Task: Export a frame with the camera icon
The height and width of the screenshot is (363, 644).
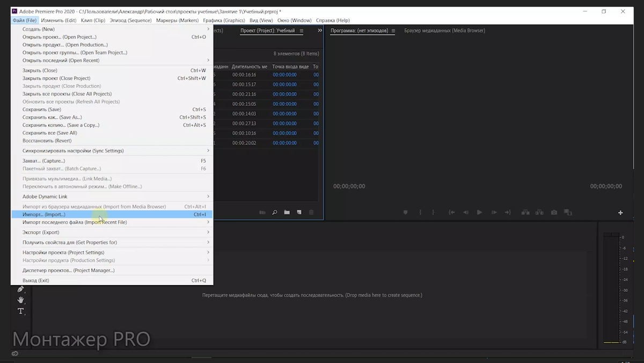Action: [554, 213]
